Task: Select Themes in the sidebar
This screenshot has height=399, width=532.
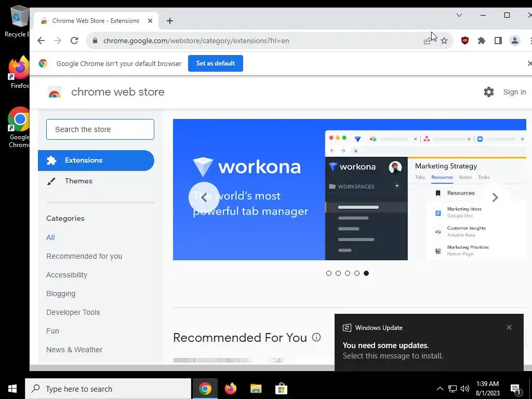Action: (96, 181)
